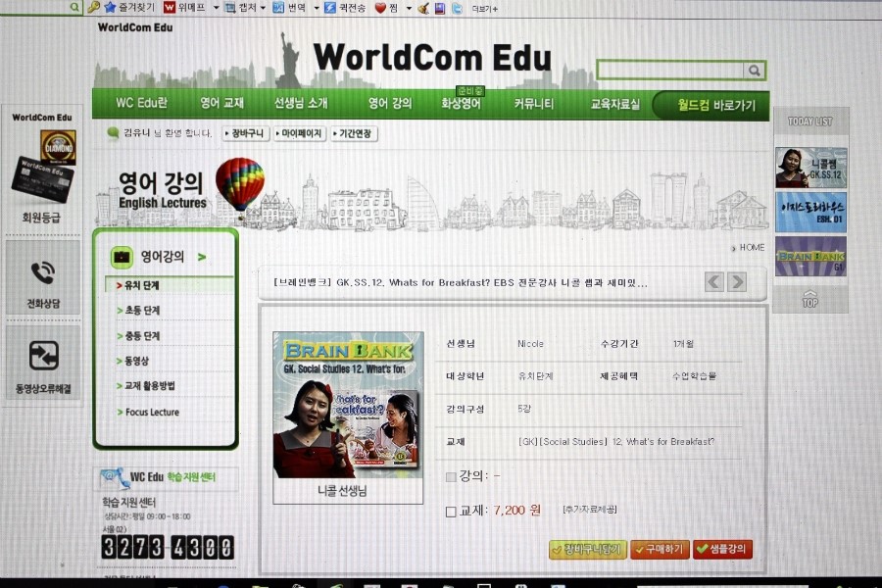The width and height of the screenshot is (882, 588).
Task: Click the teacher name Nicole
Action: (530, 344)
